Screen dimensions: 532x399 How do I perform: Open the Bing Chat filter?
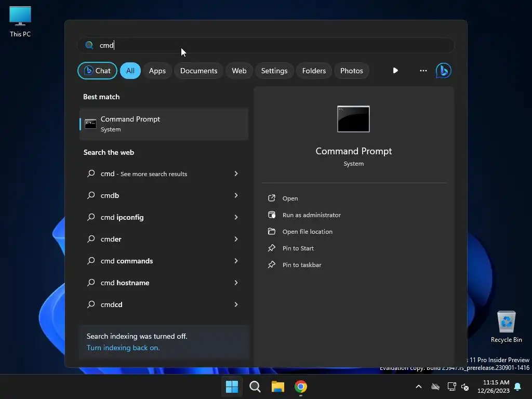(x=97, y=71)
